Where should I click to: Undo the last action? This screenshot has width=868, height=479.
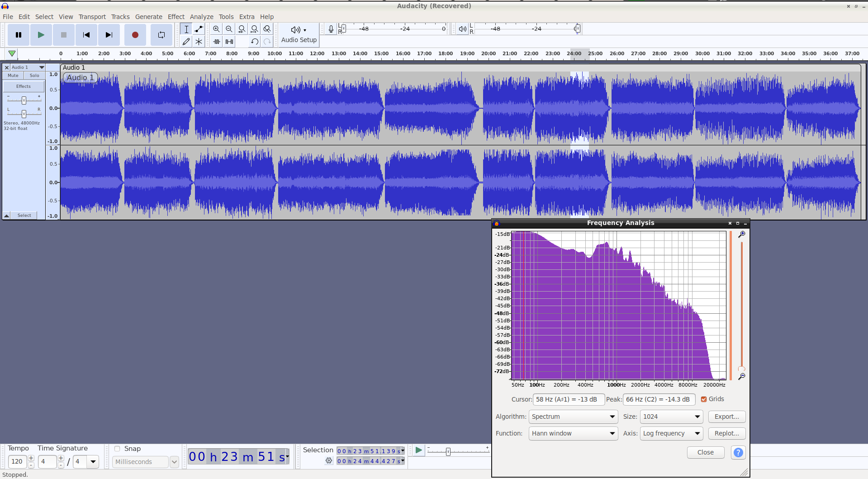click(255, 42)
